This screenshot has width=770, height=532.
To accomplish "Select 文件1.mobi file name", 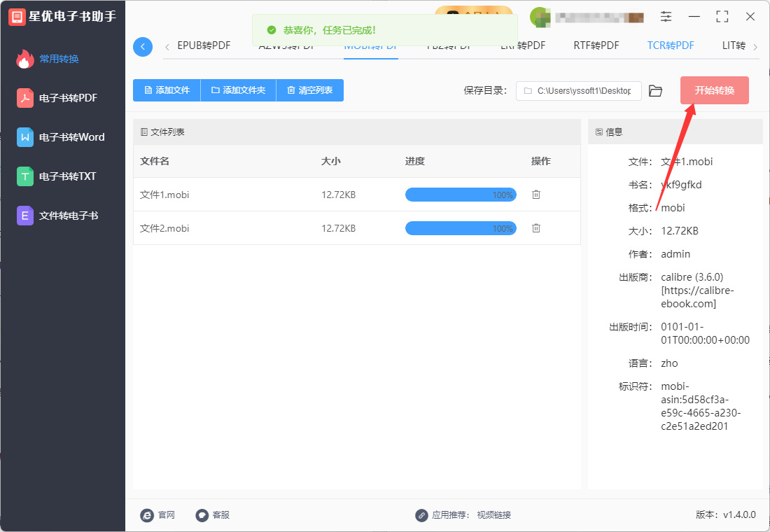I will (164, 195).
